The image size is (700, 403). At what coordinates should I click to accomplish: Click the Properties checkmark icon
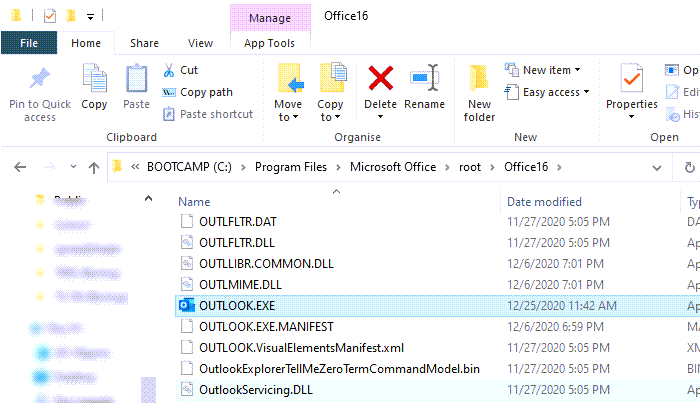631,79
